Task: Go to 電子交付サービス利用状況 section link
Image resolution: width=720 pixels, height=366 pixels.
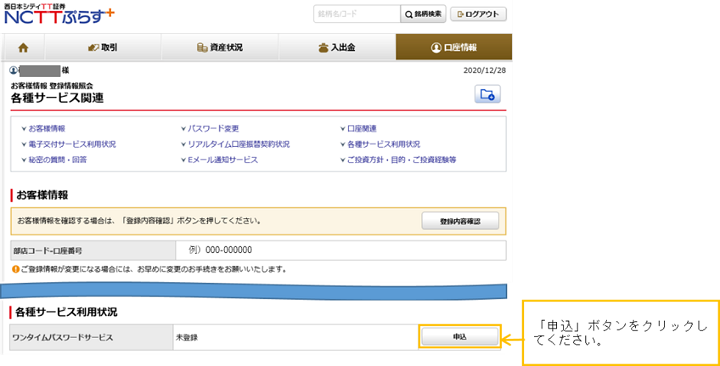Action: 68,144
